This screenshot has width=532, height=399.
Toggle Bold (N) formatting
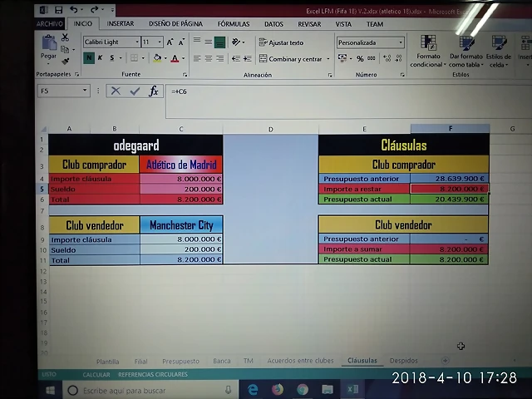89,58
